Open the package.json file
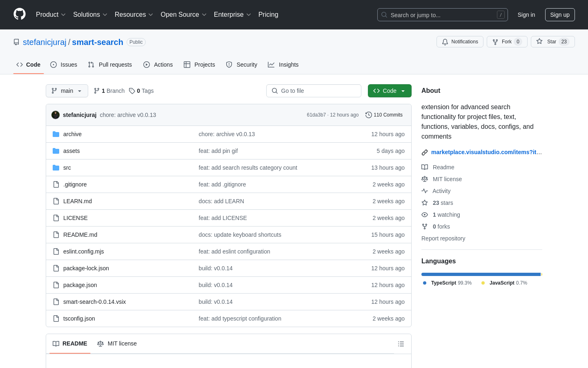Image resolution: width=588 pixels, height=368 pixels. pyautogui.click(x=80, y=285)
